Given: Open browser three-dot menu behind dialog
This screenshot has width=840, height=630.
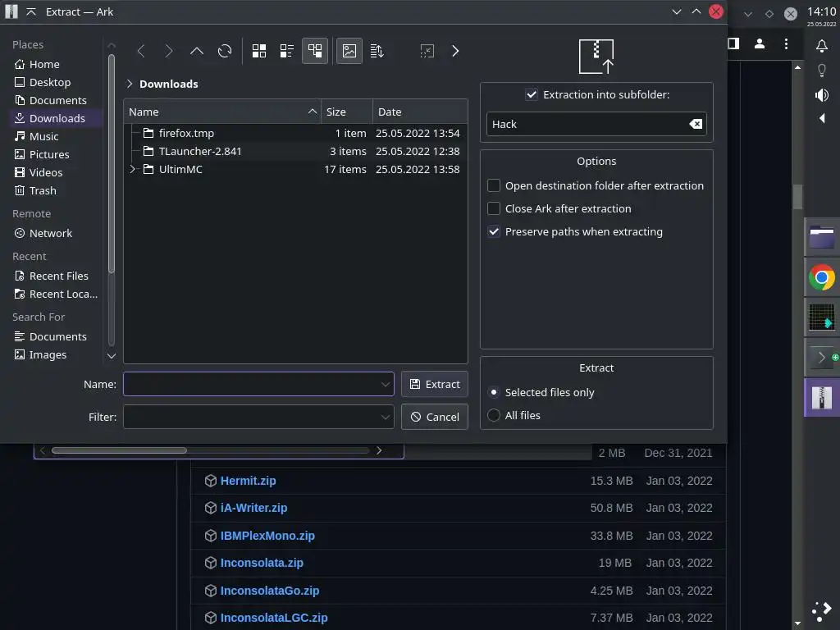Looking at the screenshot, I should tap(786, 44).
